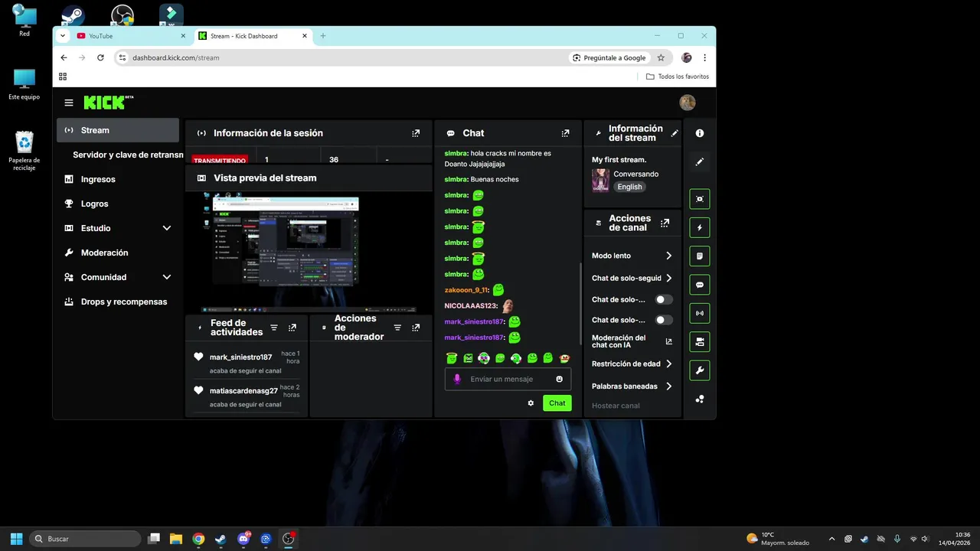The height and width of the screenshot is (551, 980).
Task: Edit stream info with the pencil icon
Action: pyautogui.click(x=675, y=133)
